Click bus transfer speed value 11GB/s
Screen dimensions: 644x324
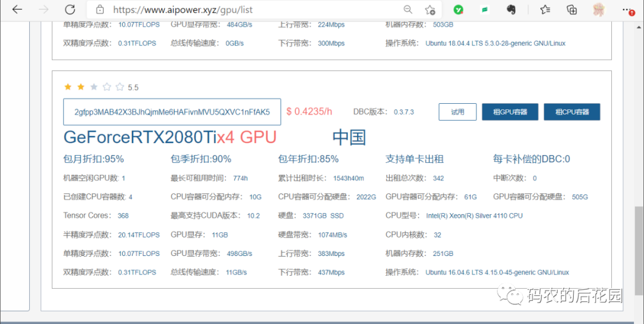236,272
